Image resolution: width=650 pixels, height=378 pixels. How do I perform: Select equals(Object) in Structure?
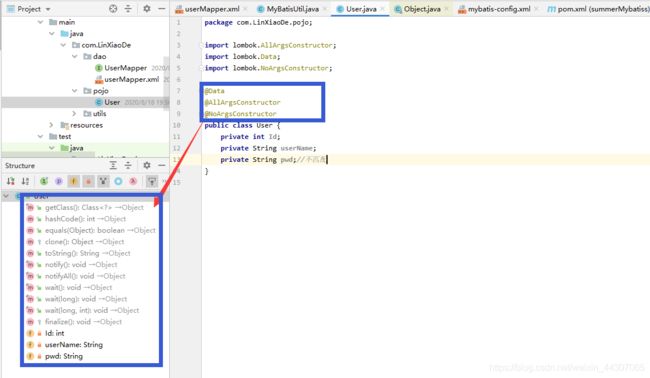coord(100,230)
